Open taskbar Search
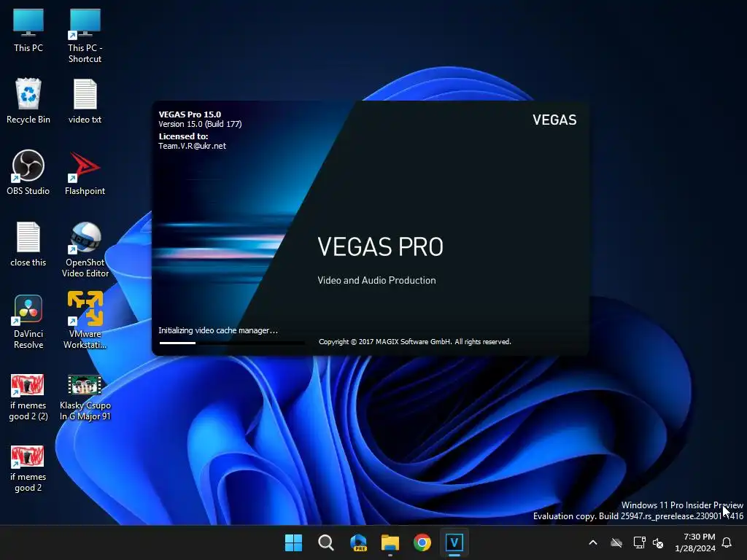 pos(326,542)
